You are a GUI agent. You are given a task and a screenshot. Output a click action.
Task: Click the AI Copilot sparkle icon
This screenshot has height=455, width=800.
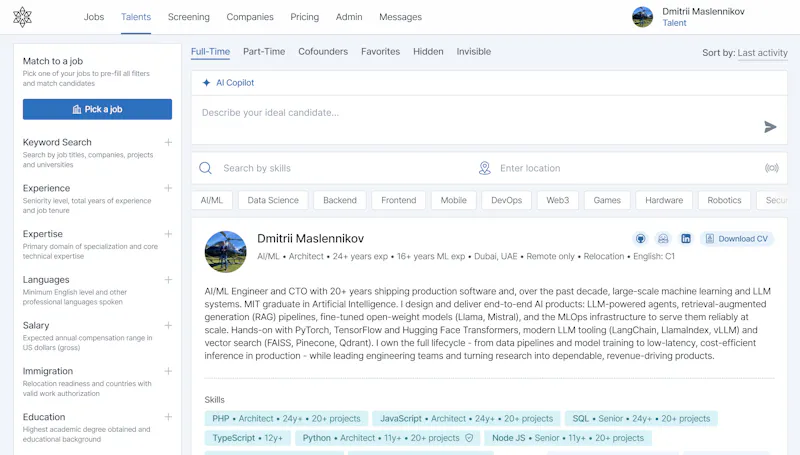tap(206, 83)
